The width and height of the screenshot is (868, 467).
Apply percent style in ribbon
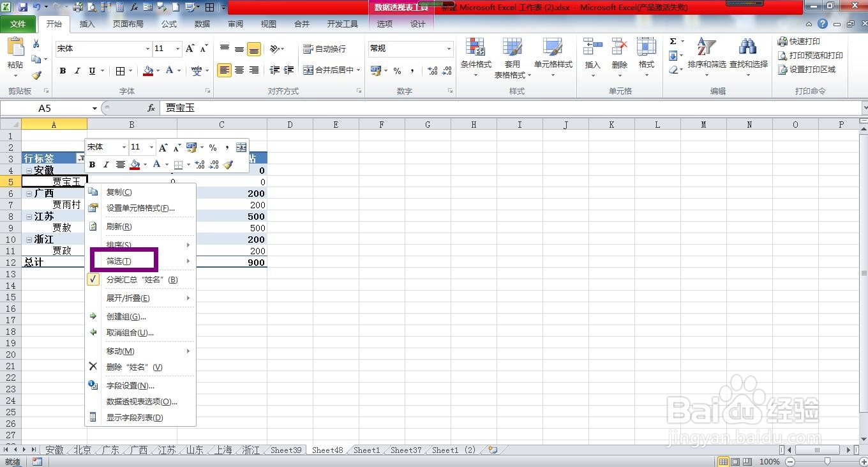[x=397, y=71]
